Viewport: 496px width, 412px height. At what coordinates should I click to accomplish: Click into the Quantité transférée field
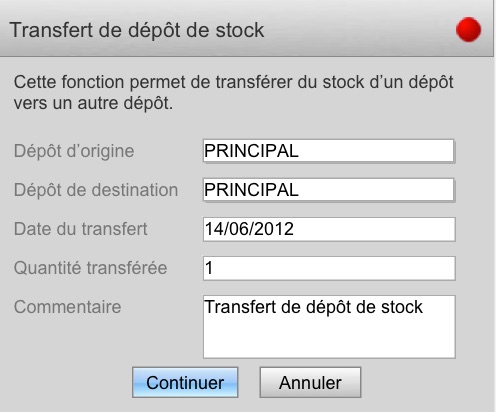pyautogui.click(x=329, y=268)
